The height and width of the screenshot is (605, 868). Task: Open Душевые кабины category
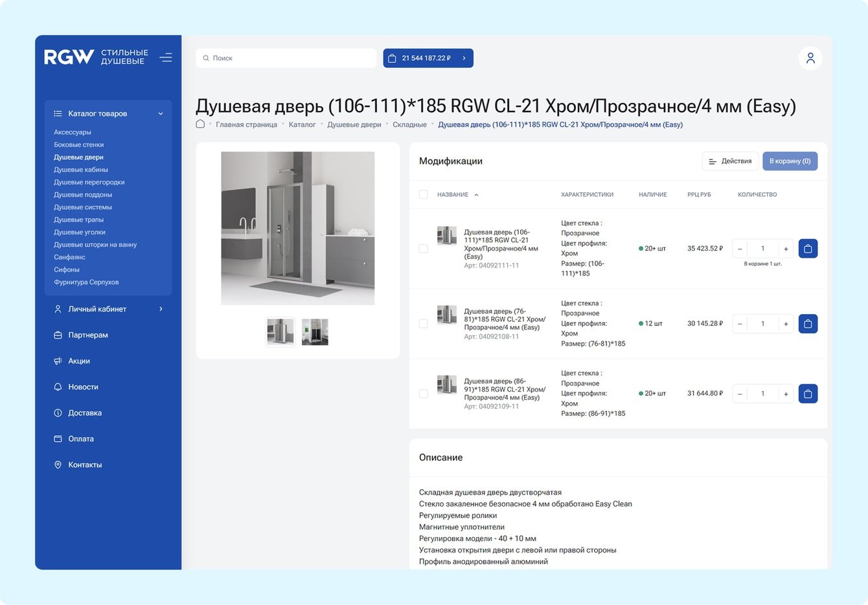click(x=81, y=170)
